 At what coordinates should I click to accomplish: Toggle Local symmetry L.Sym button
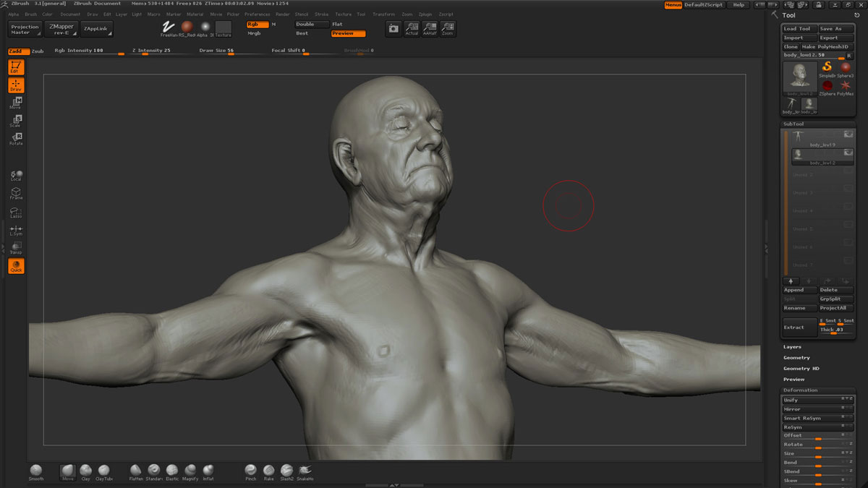(16, 231)
